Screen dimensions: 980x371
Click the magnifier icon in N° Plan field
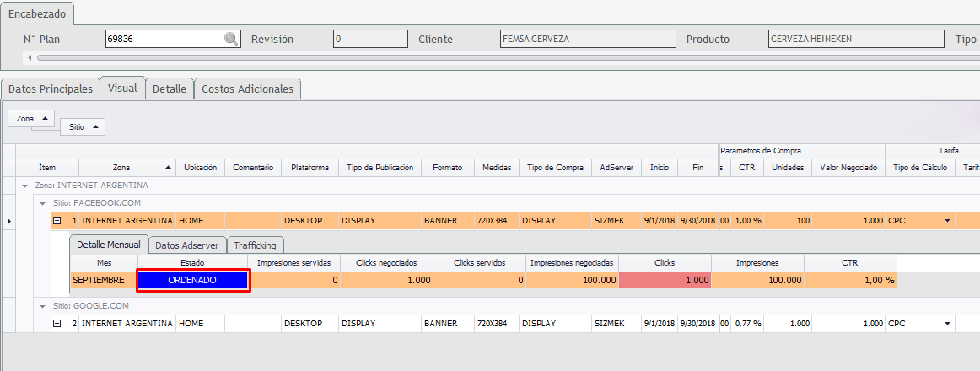pos(230,39)
